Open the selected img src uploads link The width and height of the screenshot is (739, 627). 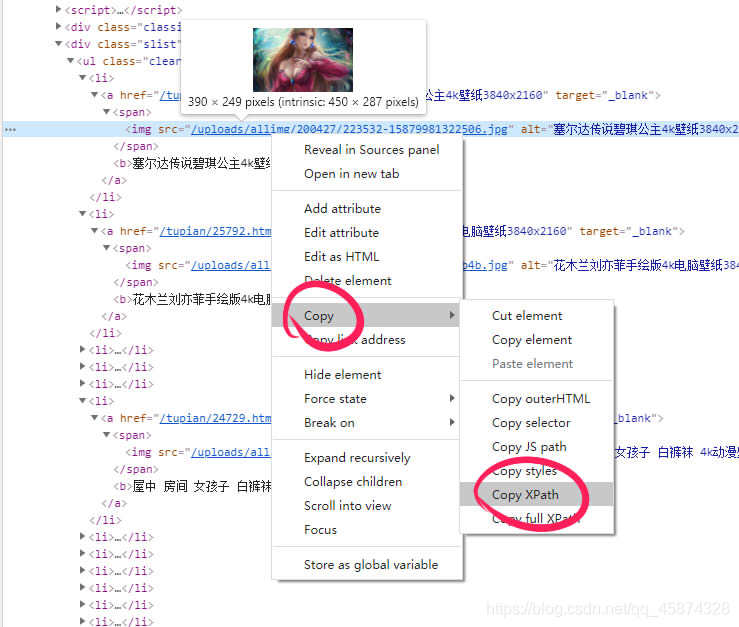[349, 129]
